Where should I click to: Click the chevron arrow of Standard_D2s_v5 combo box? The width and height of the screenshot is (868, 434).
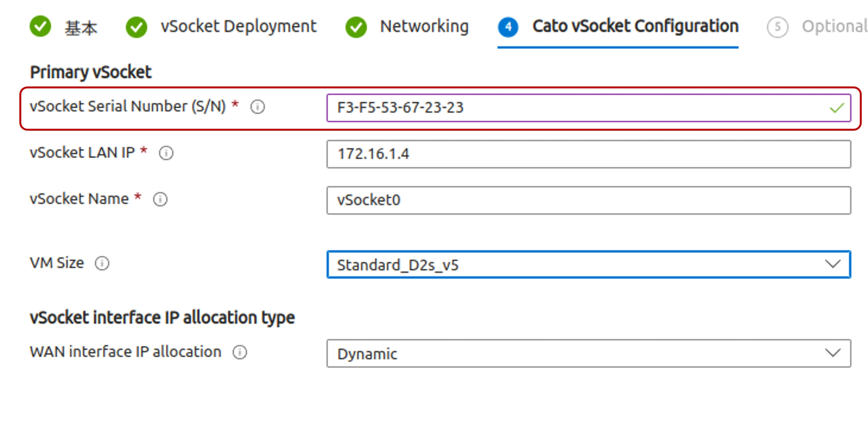(833, 264)
